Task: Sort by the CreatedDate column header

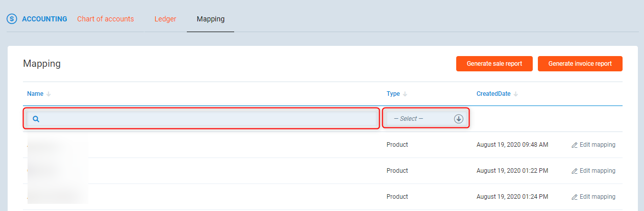Action: pos(493,94)
